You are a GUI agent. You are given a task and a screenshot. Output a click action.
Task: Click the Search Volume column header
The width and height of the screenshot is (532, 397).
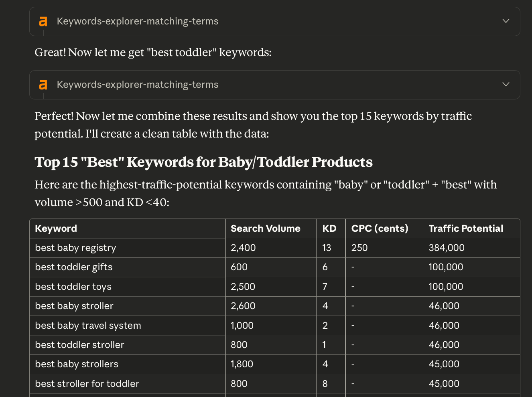[x=266, y=229]
